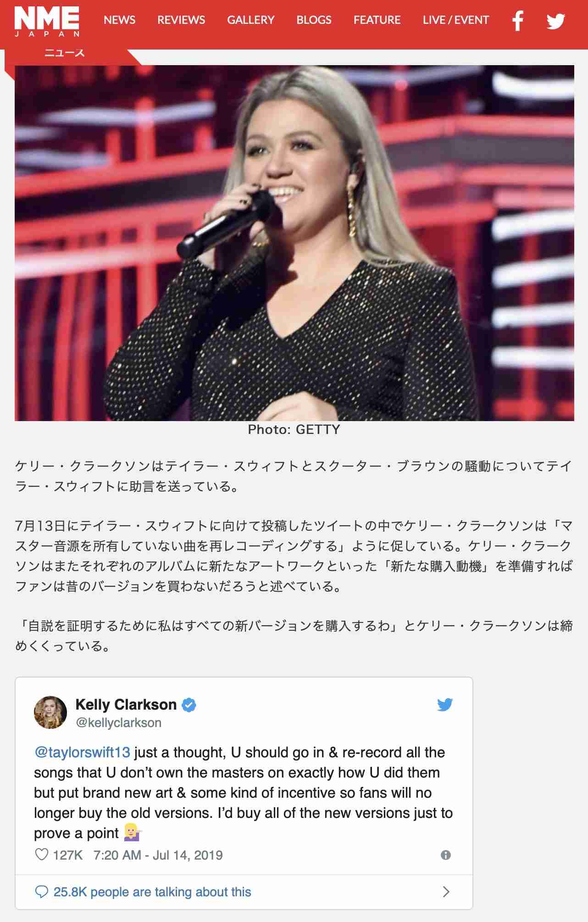Like the tweet via heart icon
The height and width of the screenshot is (922, 588).
[x=42, y=855]
